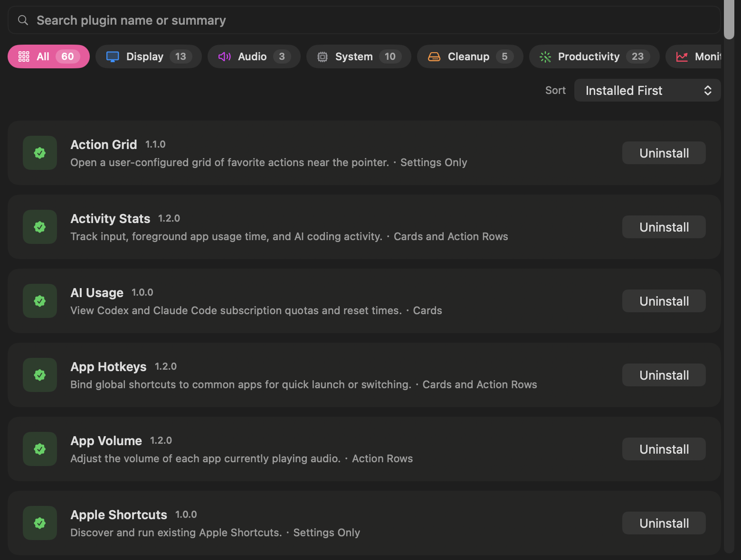Click the chart icon on the Monitor tab

(x=682, y=56)
